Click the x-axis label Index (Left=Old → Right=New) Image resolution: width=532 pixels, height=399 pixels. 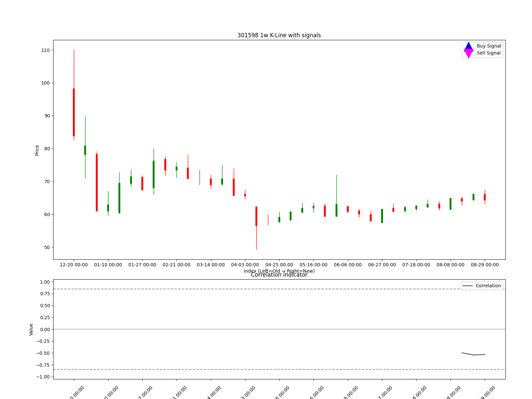point(279,271)
